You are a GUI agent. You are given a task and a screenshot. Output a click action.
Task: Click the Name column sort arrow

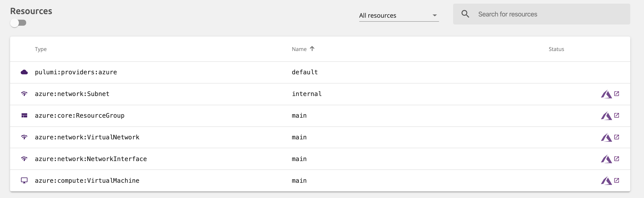[x=312, y=49]
